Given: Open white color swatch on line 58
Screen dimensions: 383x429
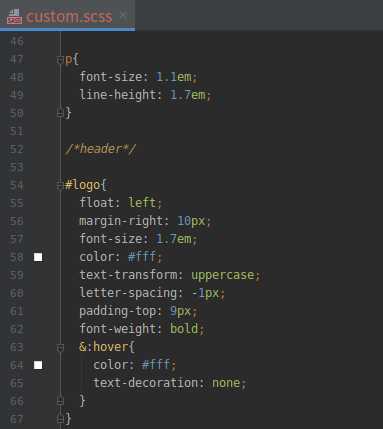Looking at the screenshot, I should [38, 257].
